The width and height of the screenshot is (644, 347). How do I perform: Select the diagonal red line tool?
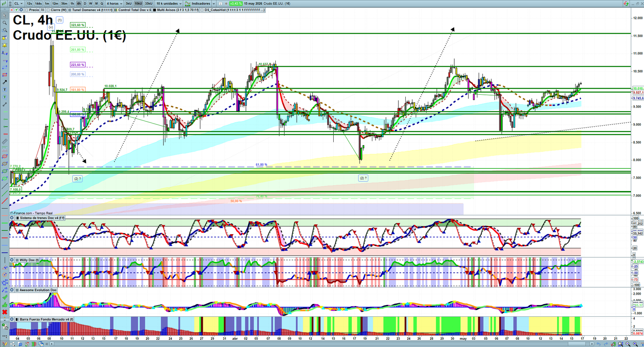pyautogui.click(x=5, y=201)
